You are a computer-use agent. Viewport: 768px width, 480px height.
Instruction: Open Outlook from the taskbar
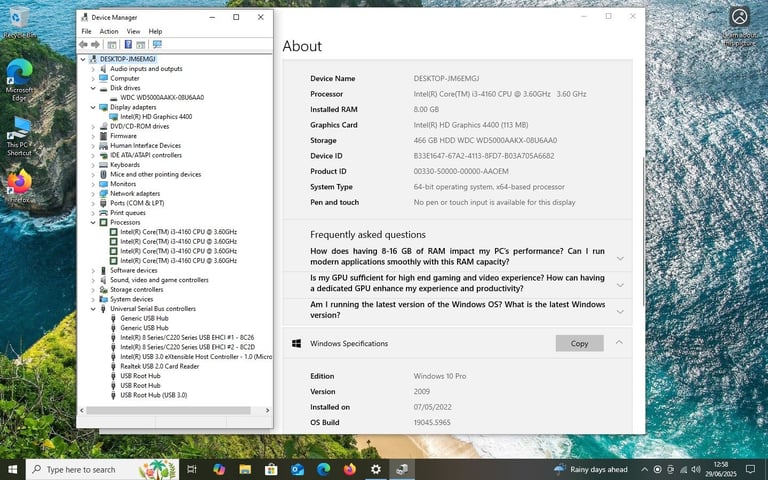click(x=297, y=470)
